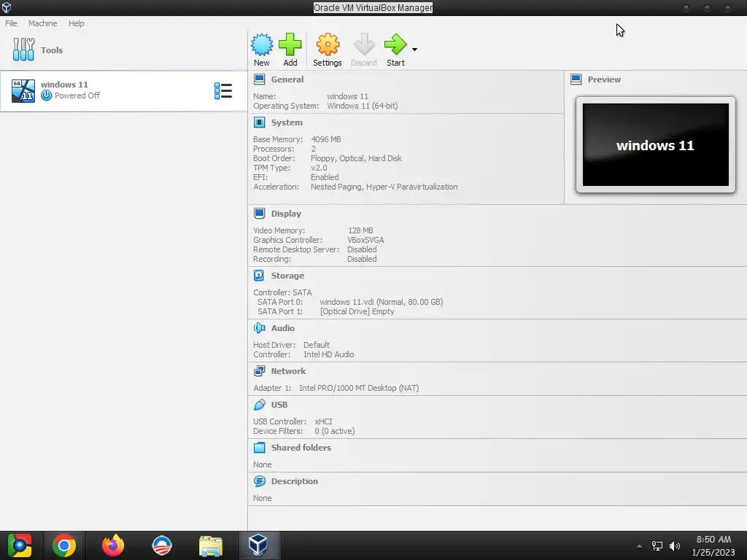Open the USB settings header link
Viewport: 747px width, 560px height.
[x=279, y=405]
